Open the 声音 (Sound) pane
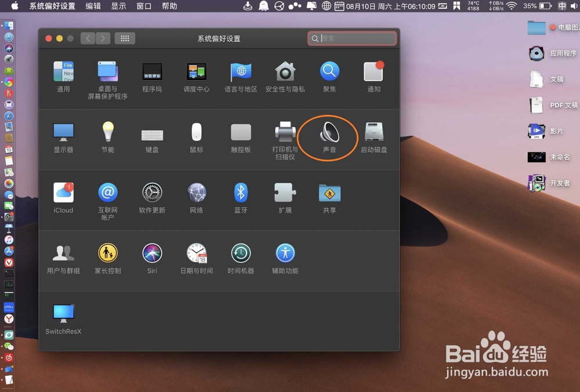580x392 pixels. point(329,137)
